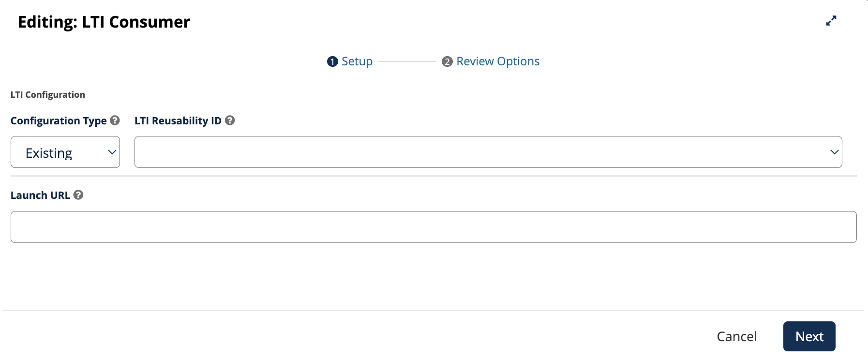Screen dimensions: 868x362
Task: Focus the Launch URL text field
Action: click(434, 227)
